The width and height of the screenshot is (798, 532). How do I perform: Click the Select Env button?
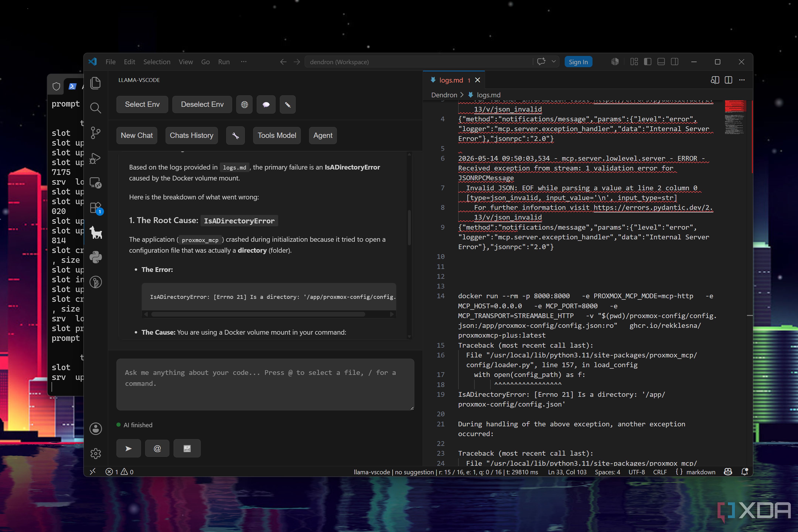tap(142, 105)
